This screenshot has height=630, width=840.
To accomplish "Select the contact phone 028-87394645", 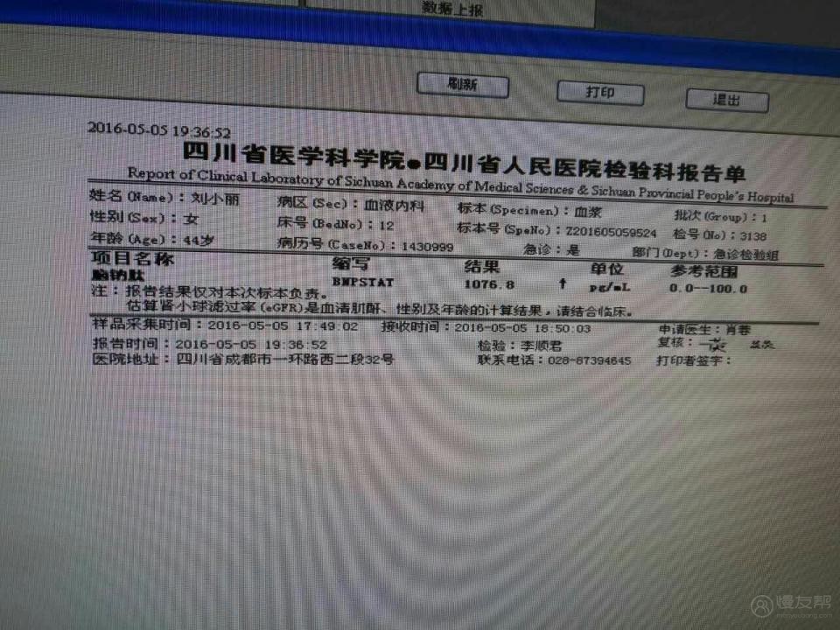I will point(589,360).
